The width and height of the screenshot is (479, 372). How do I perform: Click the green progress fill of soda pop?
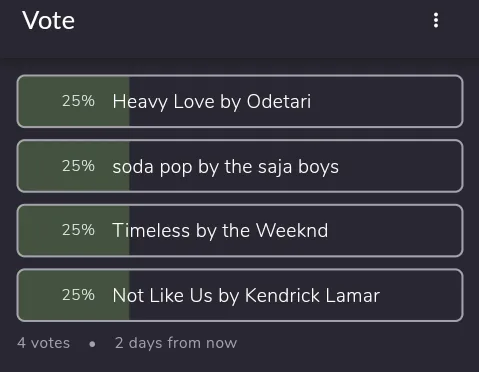coord(74,166)
